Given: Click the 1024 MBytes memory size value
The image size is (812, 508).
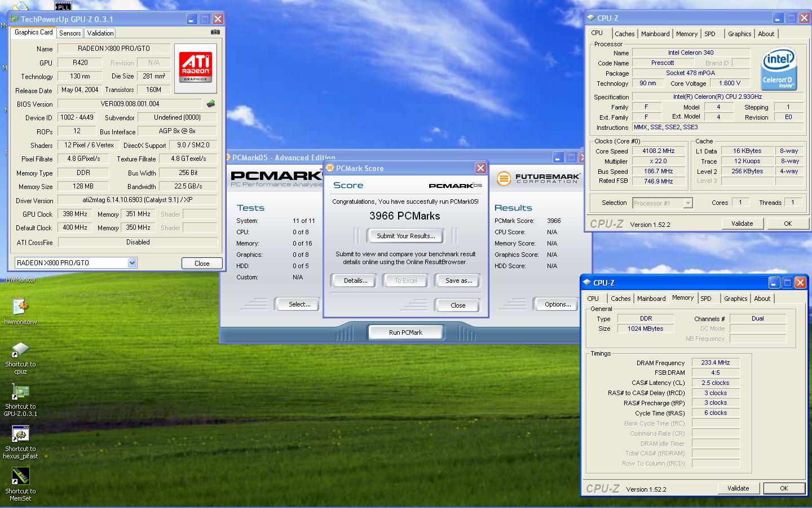Looking at the screenshot, I should (x=646, y=329).
